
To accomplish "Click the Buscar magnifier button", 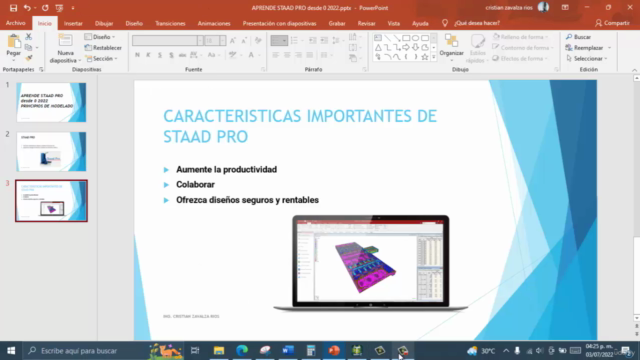I will (578, 37).
